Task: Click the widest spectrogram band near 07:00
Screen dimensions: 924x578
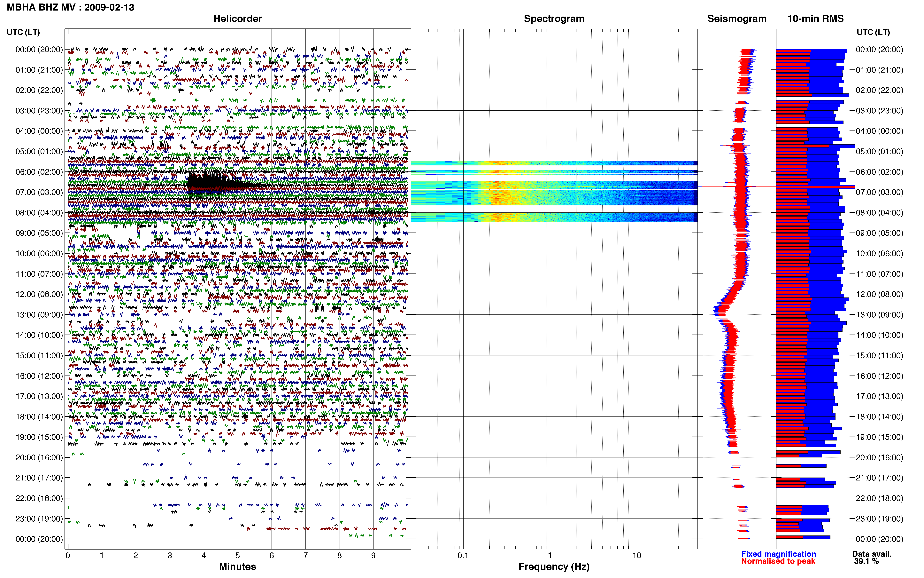Action: pyautogui.click(x=554, y=193)
